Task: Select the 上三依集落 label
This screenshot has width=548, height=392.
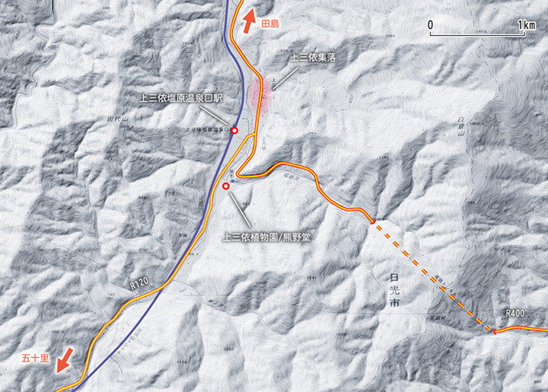Action: click(313, 57)
